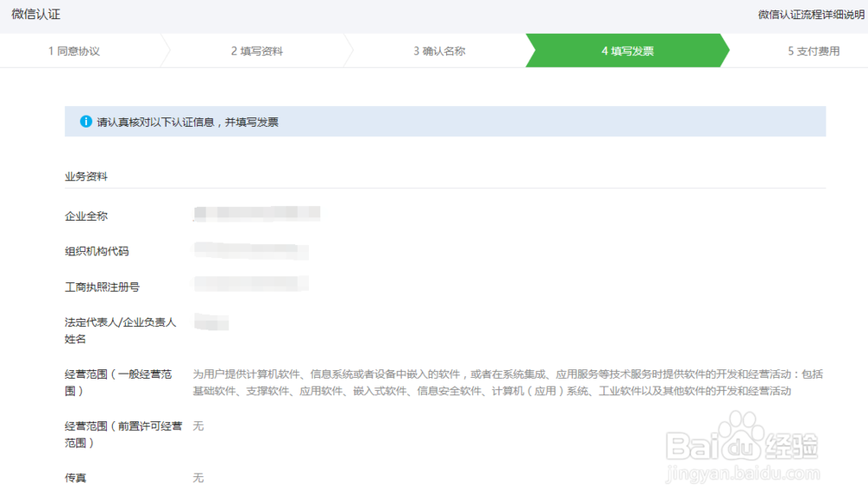868x503 pixels.
Task: Select step 3 确认名称
Action: pos(439,51)
